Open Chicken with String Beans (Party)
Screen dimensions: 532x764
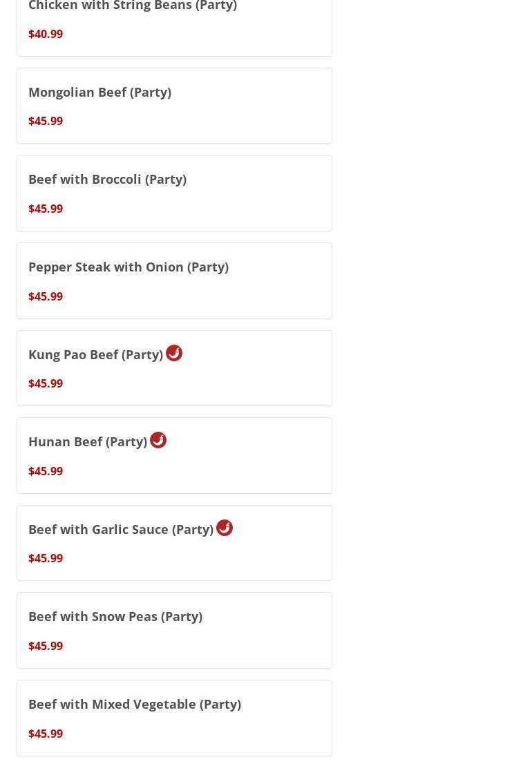pyautogui.click(x=132, y=6)
